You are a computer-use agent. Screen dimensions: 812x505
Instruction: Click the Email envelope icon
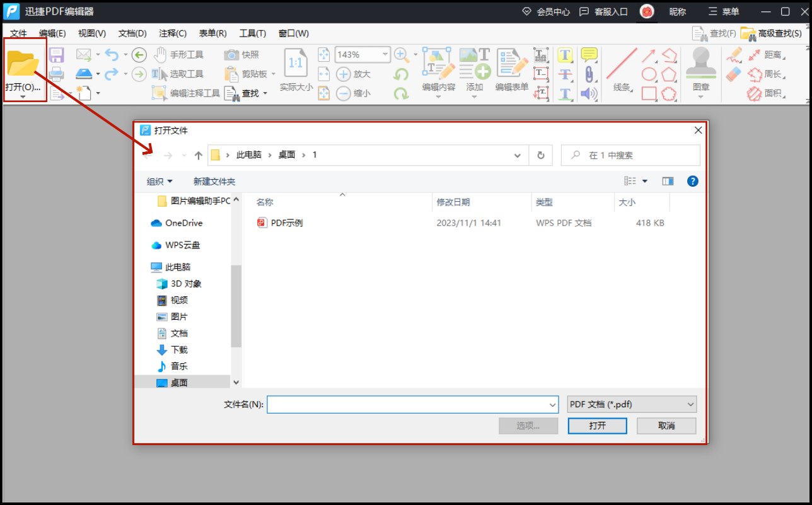pos(84,55)
